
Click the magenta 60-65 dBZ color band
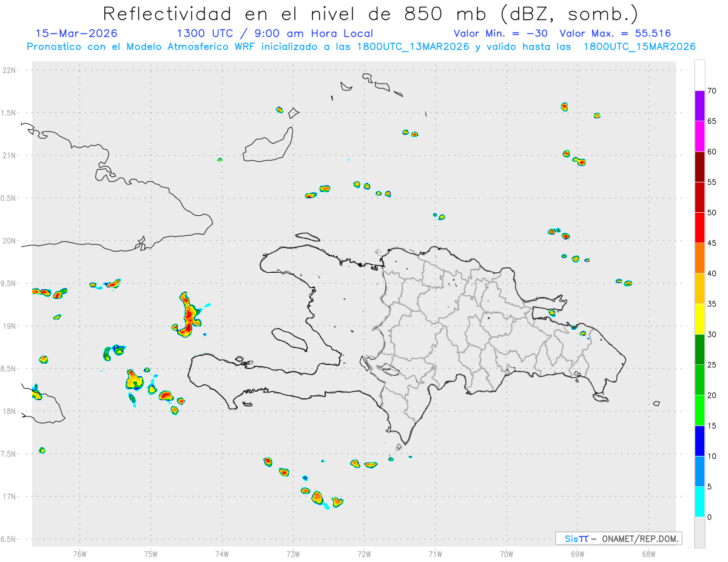(x=699, y=136)
